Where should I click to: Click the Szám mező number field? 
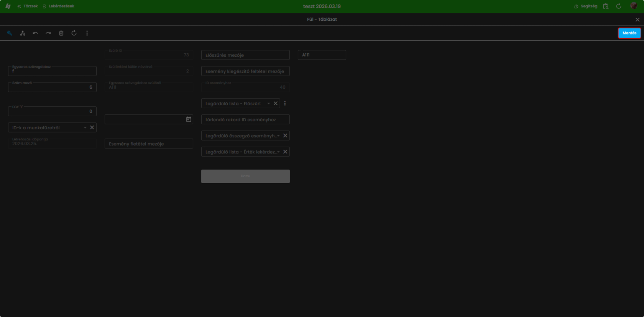[x=52, y=87]
